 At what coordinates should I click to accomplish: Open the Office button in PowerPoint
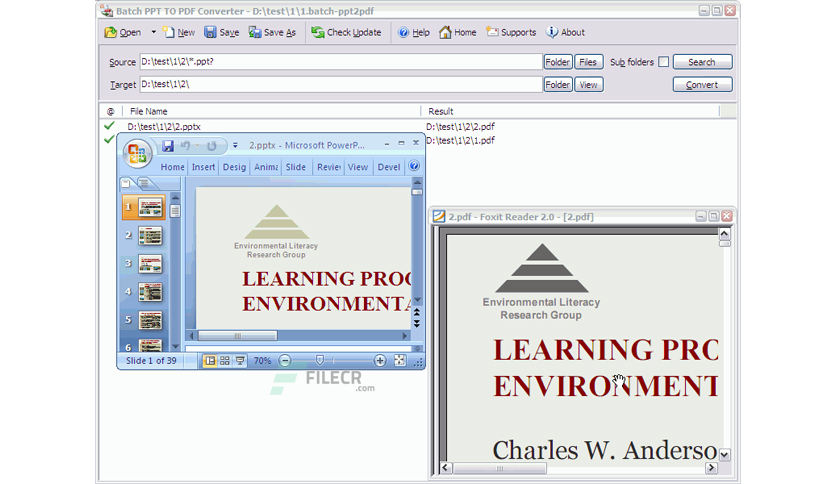click(137, 154)
